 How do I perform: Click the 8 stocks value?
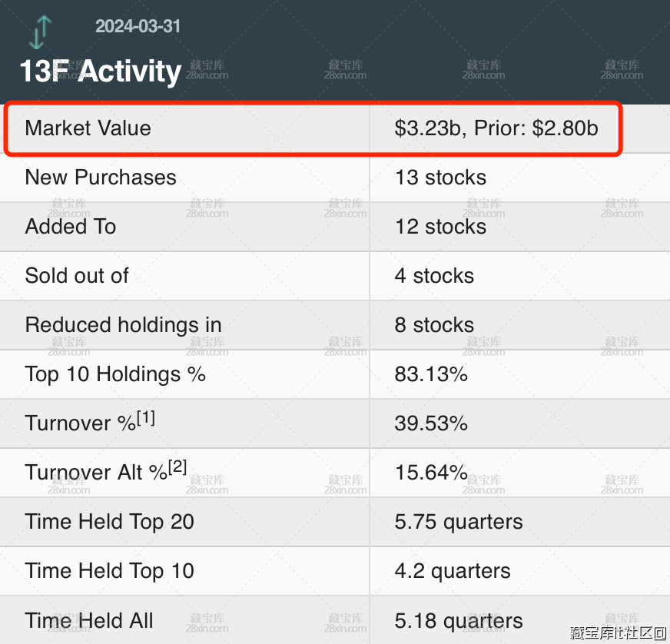(x=434, y=325)
